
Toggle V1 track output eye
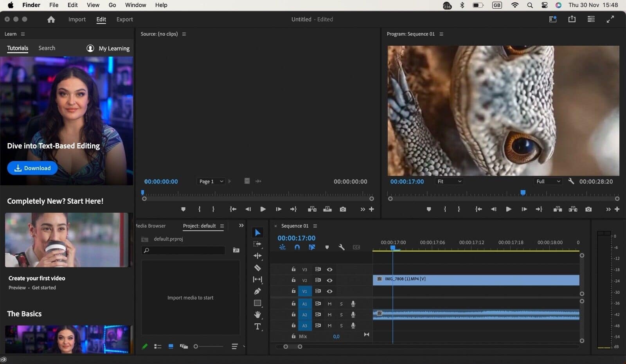coord(330,291)
